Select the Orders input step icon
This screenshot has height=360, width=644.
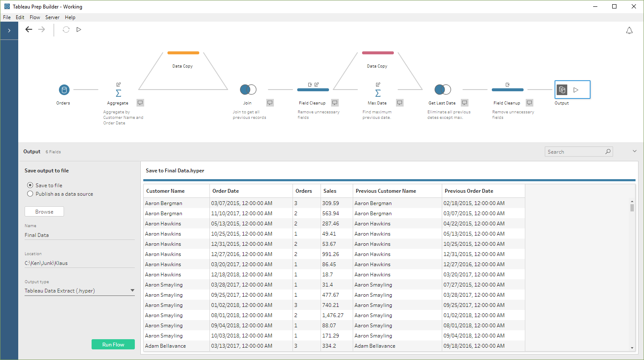pos(64,90)
